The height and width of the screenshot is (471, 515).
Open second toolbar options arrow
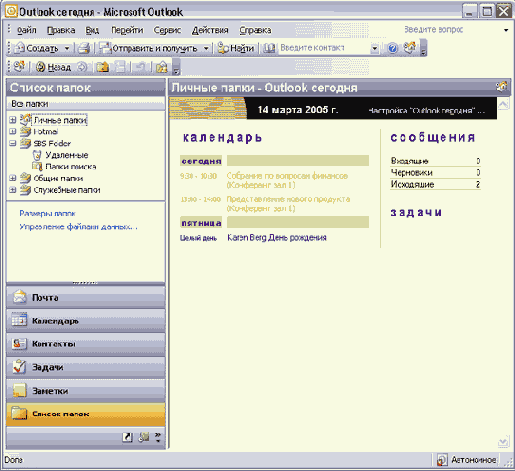pyautogui.click(x=176, y=67)
